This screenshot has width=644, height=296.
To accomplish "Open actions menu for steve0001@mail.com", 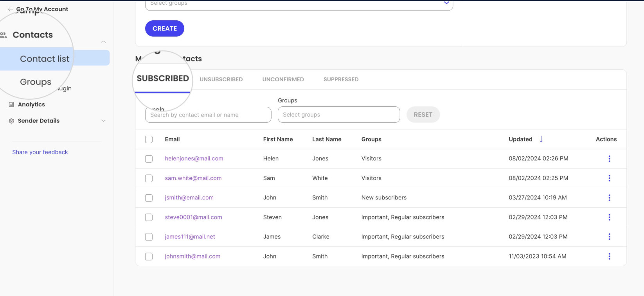I will 609,217.
